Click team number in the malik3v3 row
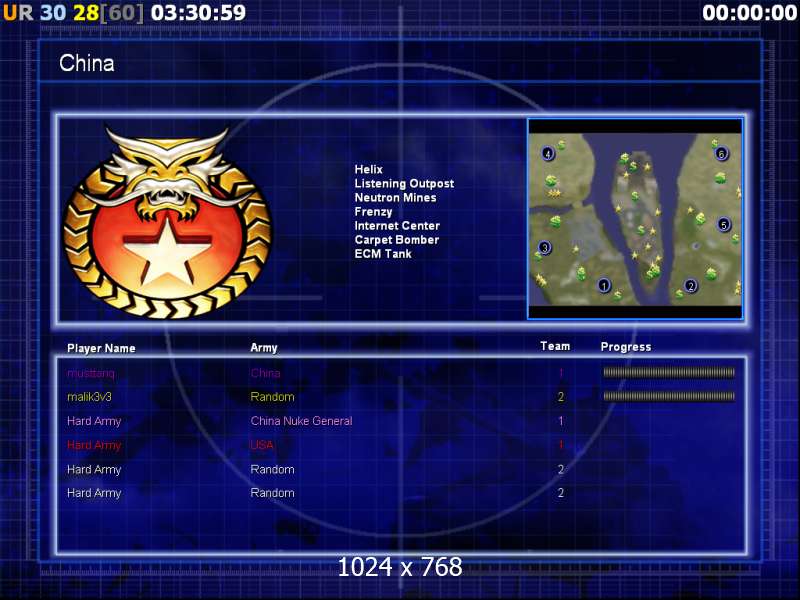 click(561, 397)
